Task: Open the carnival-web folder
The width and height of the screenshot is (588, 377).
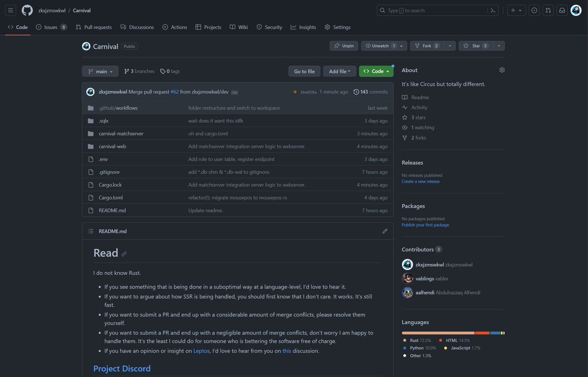Action: [x=112, y=146]
